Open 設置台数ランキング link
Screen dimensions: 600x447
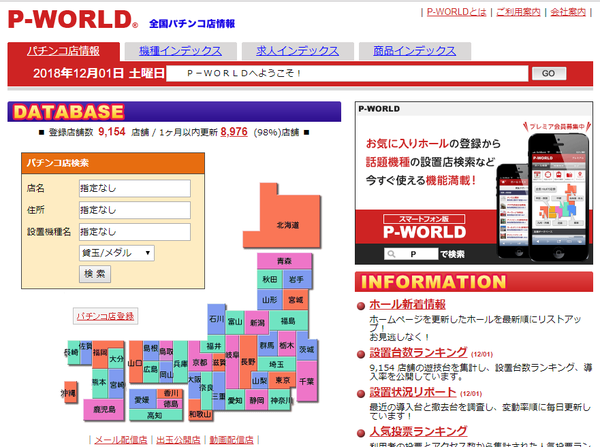(418, 352)
